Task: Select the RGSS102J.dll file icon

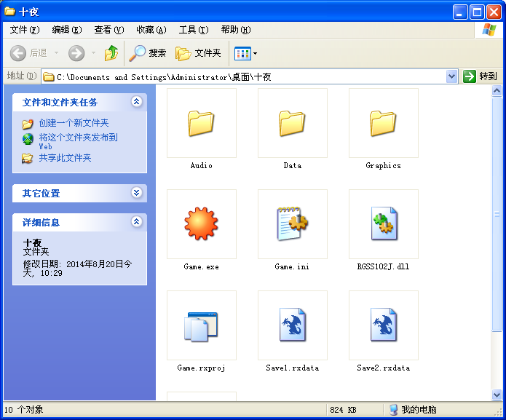Action: point(384,223)
